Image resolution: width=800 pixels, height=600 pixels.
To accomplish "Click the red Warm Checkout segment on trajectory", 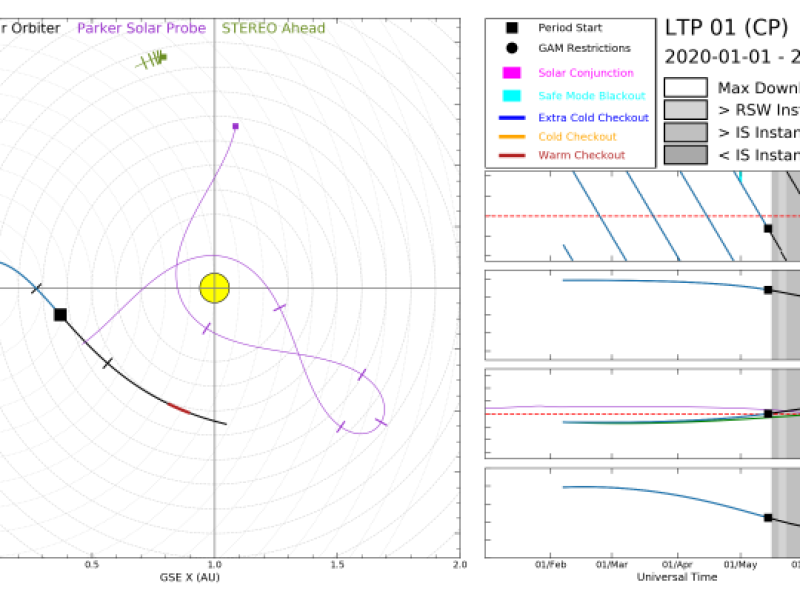I will pyautogui.click(x=179, y=408).
